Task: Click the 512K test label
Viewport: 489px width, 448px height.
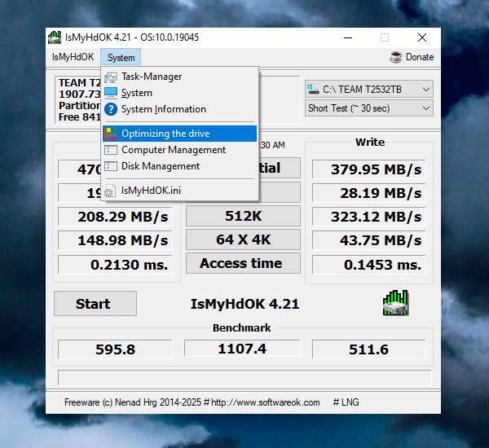Action: 243,216
